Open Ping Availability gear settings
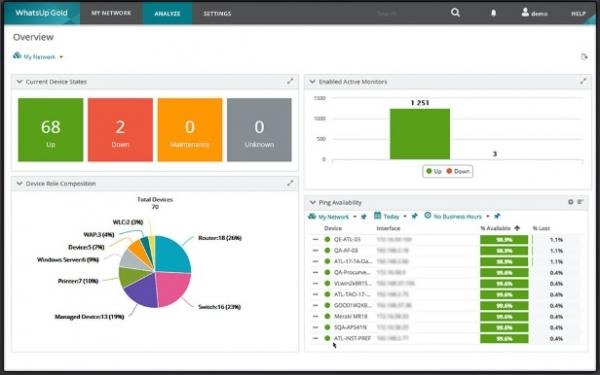Viewport: 600px width, 375px height. [x=571, y=202]
